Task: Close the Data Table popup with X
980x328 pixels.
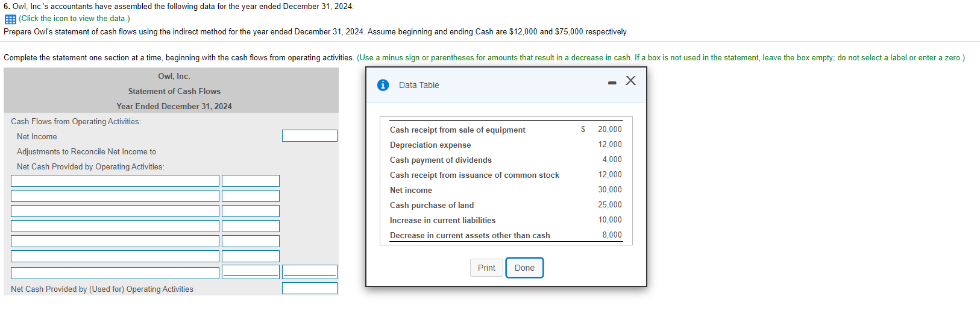Action: click(630, 81)
